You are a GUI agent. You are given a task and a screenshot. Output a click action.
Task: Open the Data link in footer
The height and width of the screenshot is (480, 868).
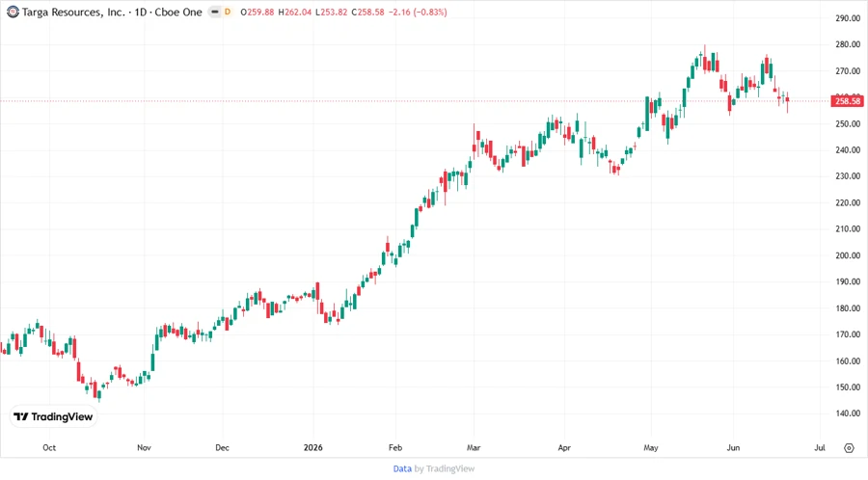tap(402, 468)
